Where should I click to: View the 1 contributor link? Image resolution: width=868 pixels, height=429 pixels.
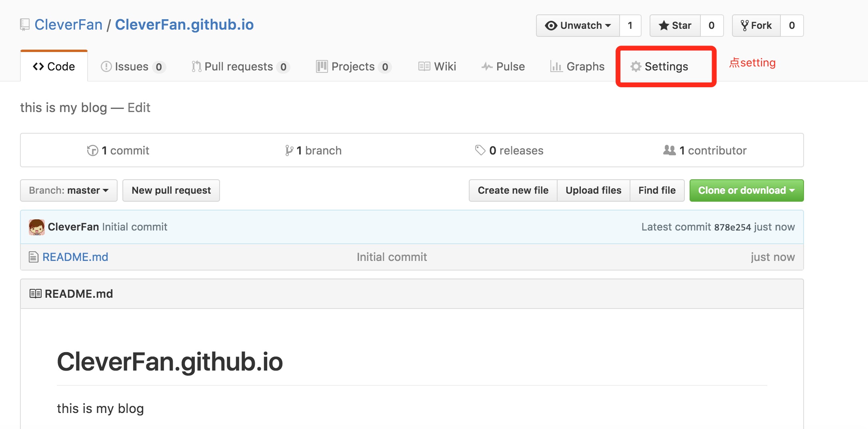tap(705, 150)
